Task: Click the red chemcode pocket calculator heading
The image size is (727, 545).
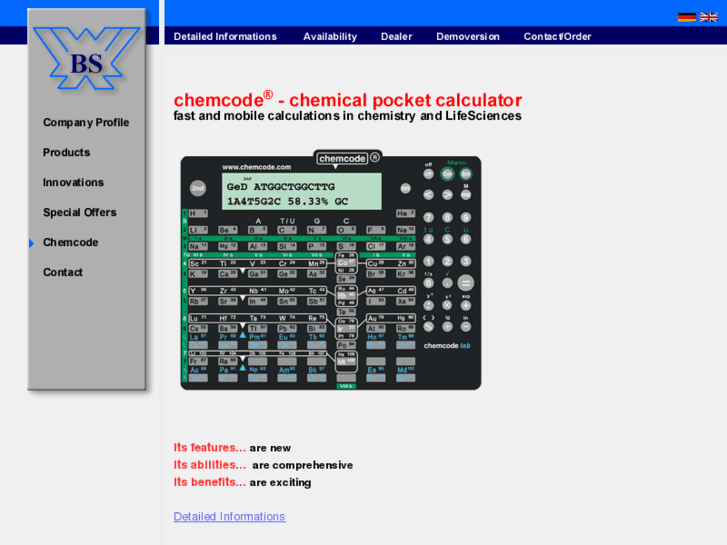Action: click(348, 100)
